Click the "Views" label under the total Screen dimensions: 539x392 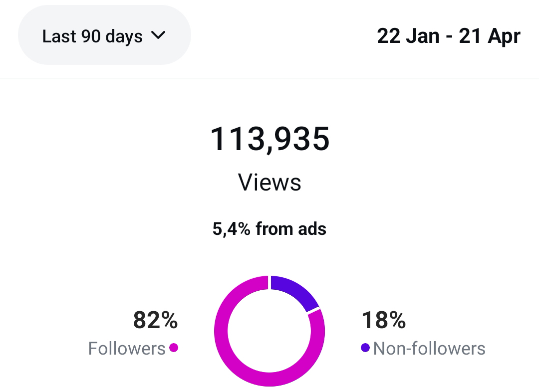269,183
